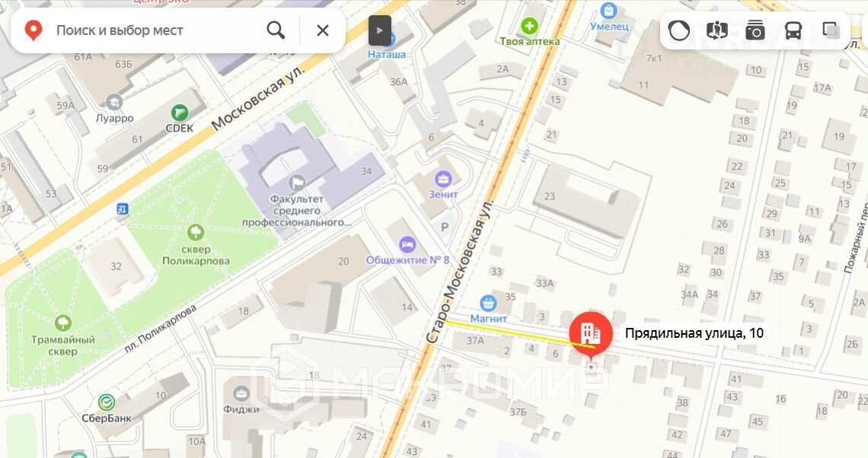Click the Твоя аптека pharmacy icon
The image size is (868, 458).
[x=529, y=26]
